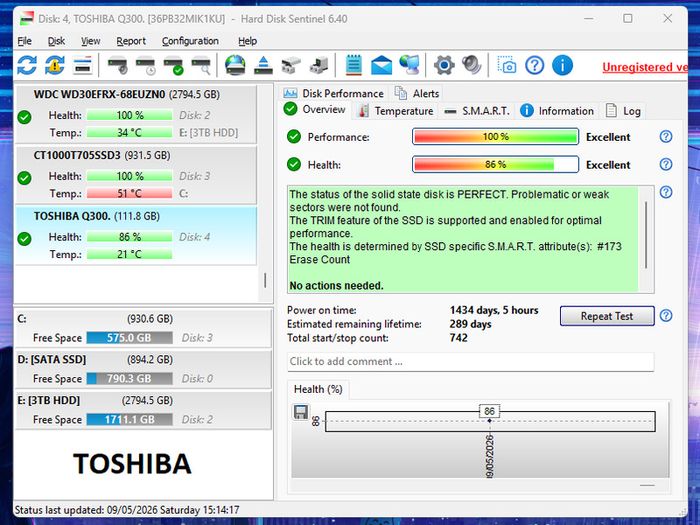Click the refresh icon with yellow warning sign
Screen dimensions: 700x525
coord(54,66)
